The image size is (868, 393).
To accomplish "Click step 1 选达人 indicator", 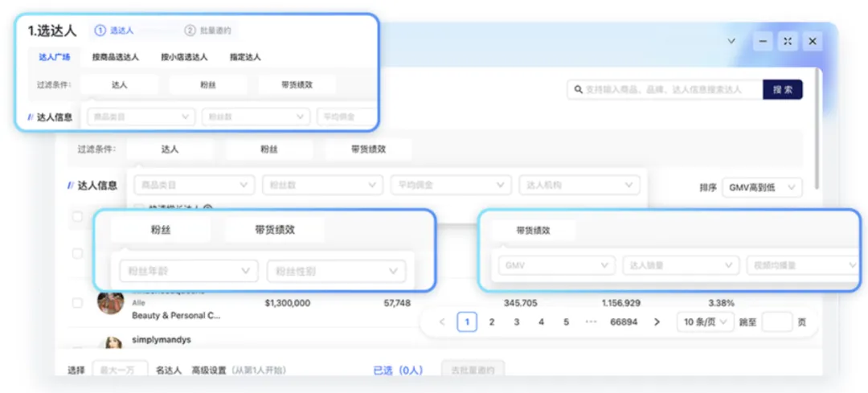I will pyautogui.click(x=115, y=31).
